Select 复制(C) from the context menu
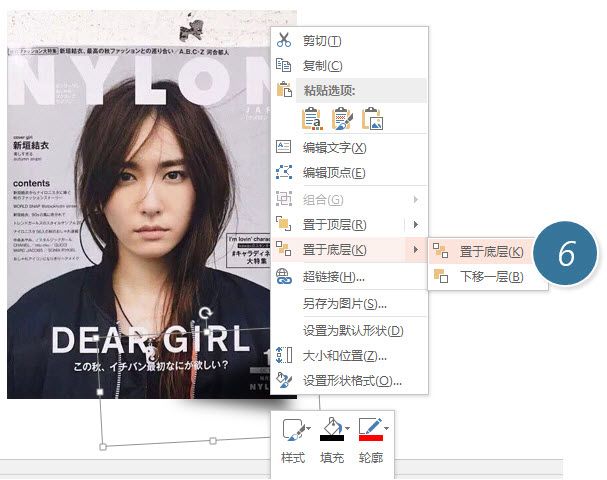 pos(349,65)
